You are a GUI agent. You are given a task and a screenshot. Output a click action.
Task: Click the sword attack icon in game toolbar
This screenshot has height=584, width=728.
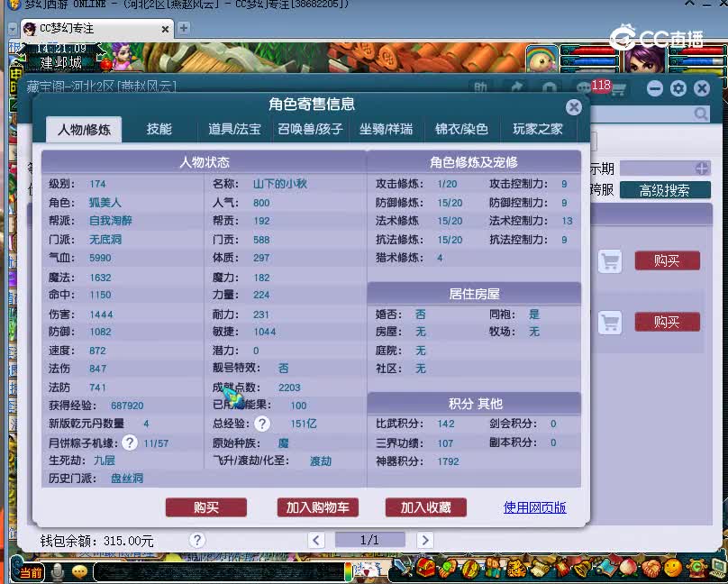401,567
